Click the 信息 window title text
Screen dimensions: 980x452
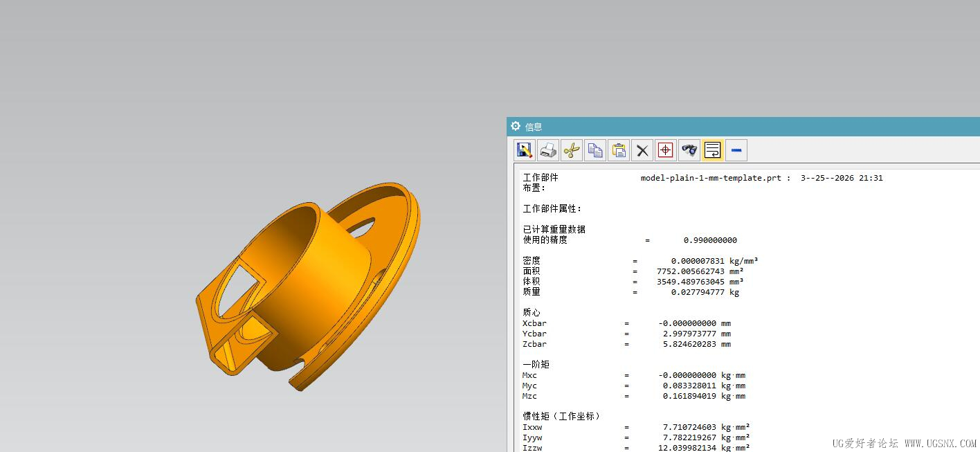[x=534, y=127]
